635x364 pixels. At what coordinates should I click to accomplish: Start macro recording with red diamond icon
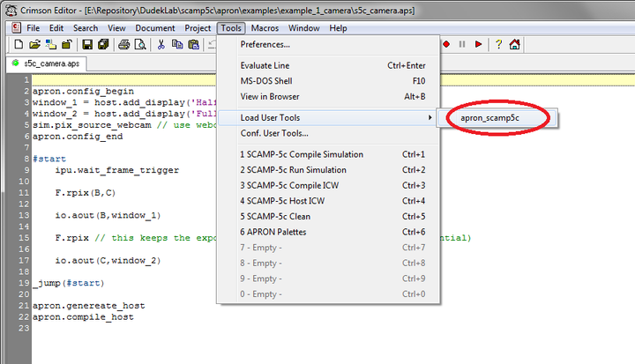click(x=446, y=44)
